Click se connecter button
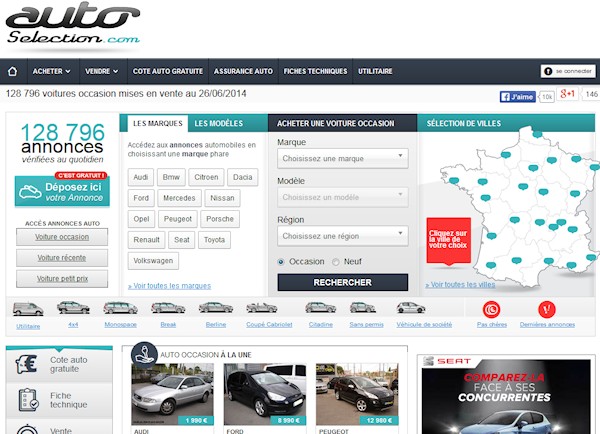This screenshot has width=600, height=434. click(568, 71)
